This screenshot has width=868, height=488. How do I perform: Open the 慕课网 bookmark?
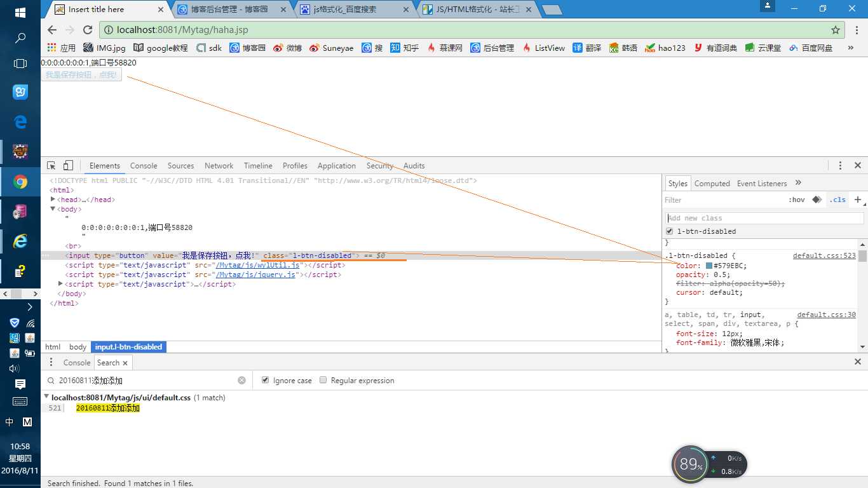445,48
